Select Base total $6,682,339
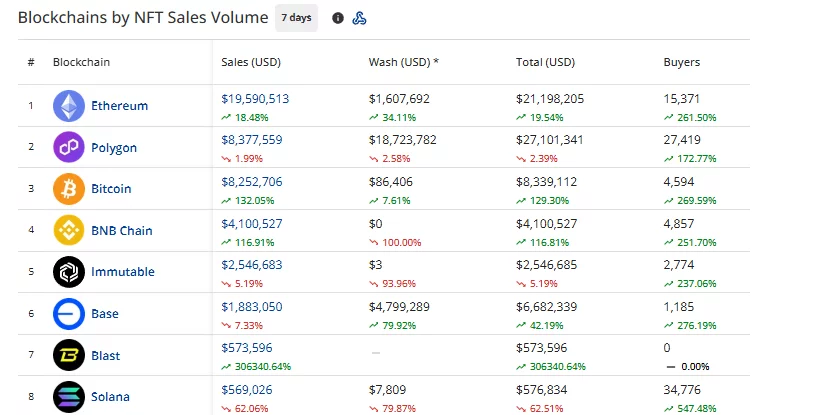This screenshot has width=822, height=415. (x=546, y=307)
